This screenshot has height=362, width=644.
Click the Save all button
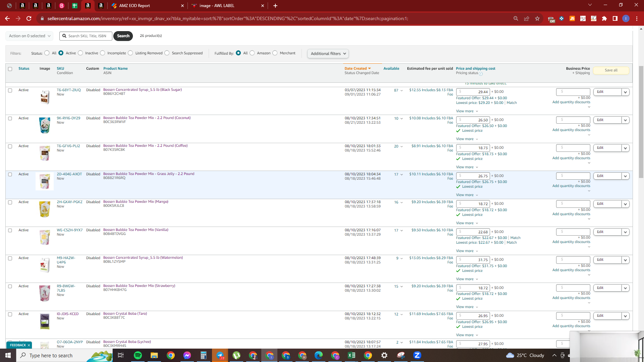611,70
